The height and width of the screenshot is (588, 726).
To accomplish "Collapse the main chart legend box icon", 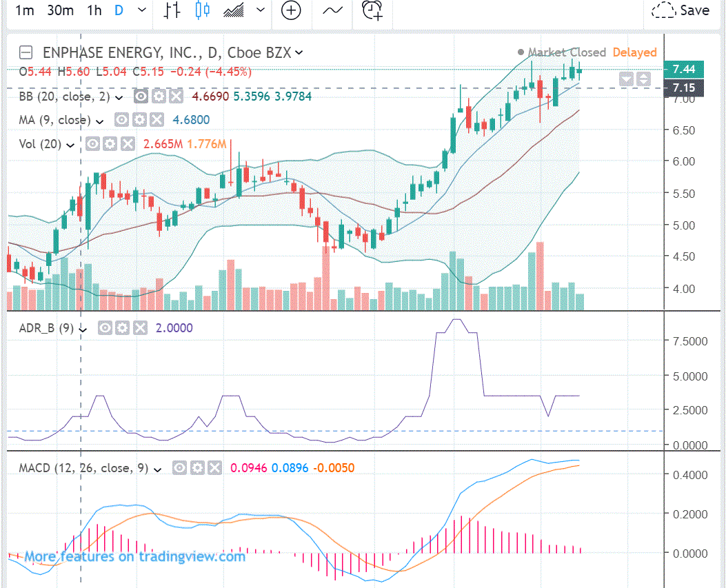I will coord(26,53).
